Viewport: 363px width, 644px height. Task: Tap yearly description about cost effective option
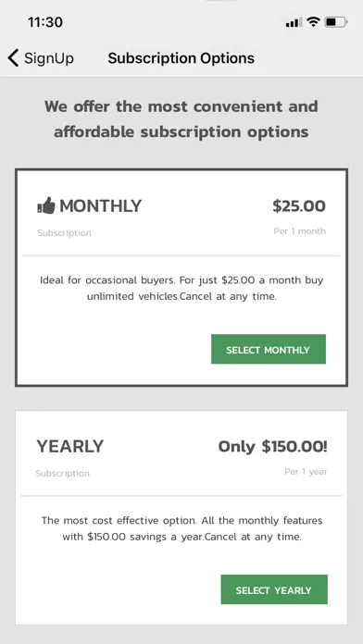pos(181,528)
